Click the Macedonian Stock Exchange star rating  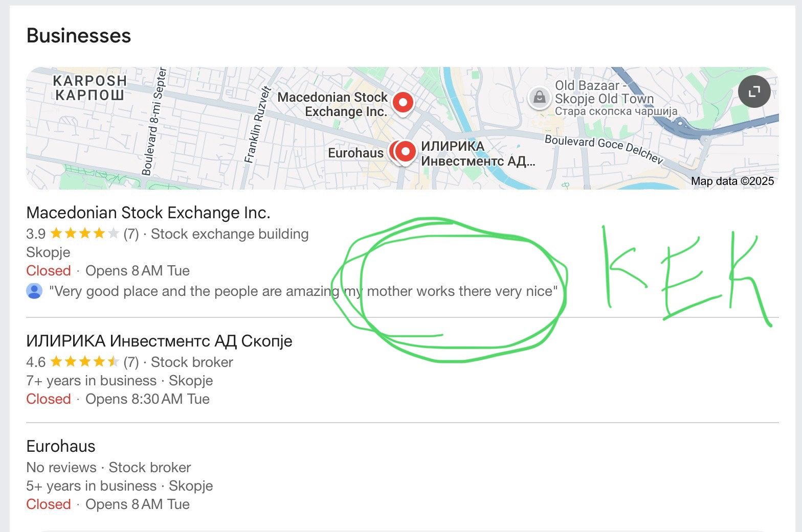[84, 234]
